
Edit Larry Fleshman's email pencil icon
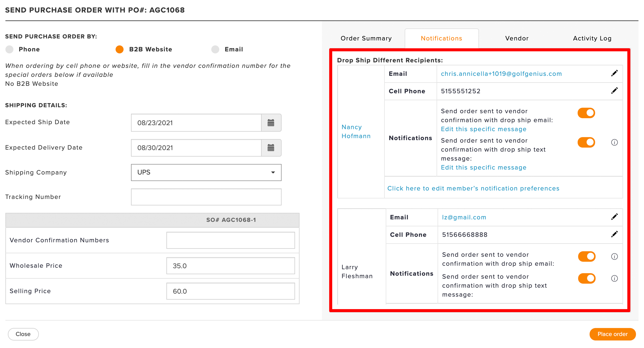[614, 217]
